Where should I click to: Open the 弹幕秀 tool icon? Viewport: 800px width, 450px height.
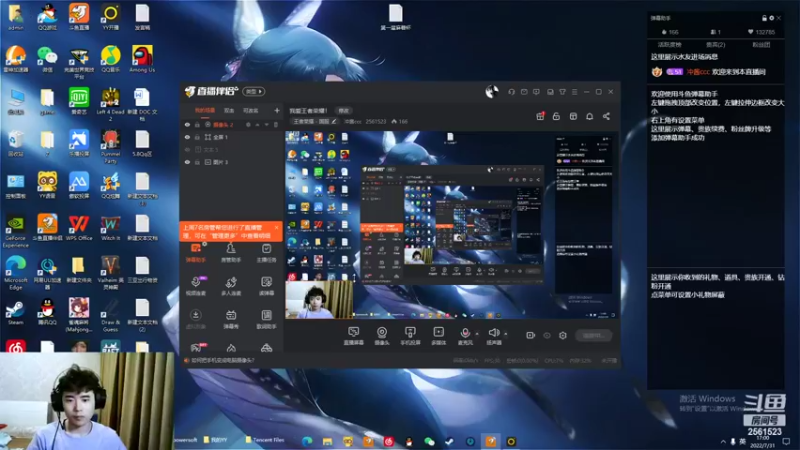231,319
